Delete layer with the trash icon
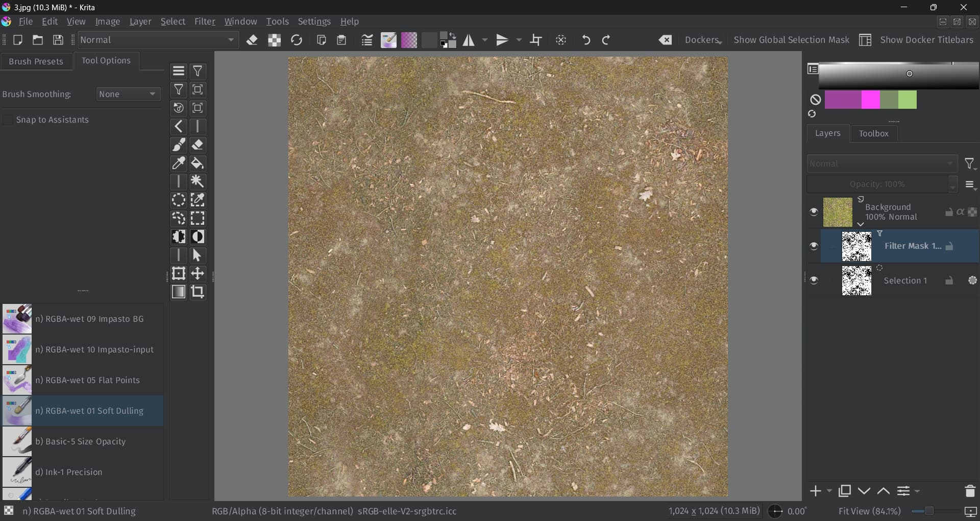Image resolution: width=980 pixels, height=521 pixels. (970, 491)
